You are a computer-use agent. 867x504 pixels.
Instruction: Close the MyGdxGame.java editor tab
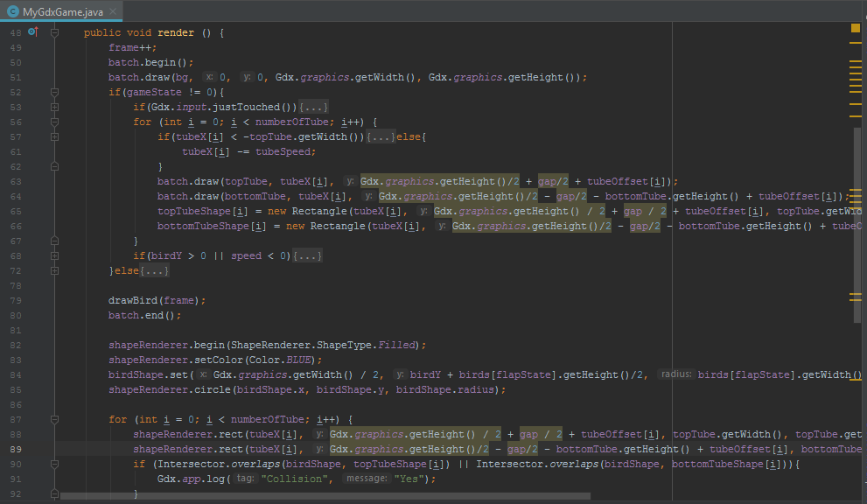[x=113, y=11]
